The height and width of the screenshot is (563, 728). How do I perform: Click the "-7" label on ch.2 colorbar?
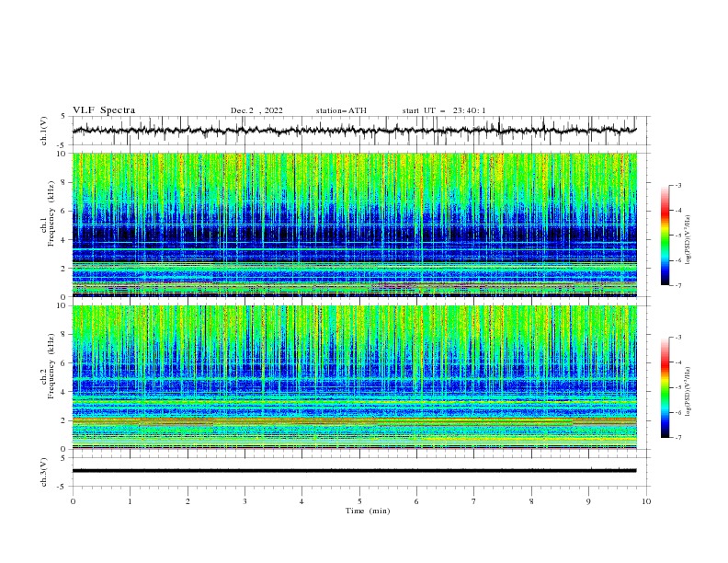pyautogui.click(x=678, y=438)
